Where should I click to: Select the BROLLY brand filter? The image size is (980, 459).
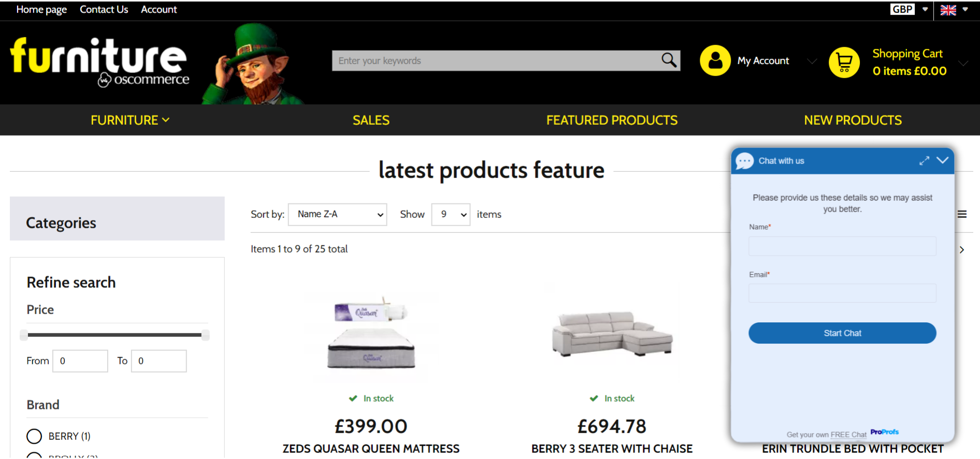point(34,455)
